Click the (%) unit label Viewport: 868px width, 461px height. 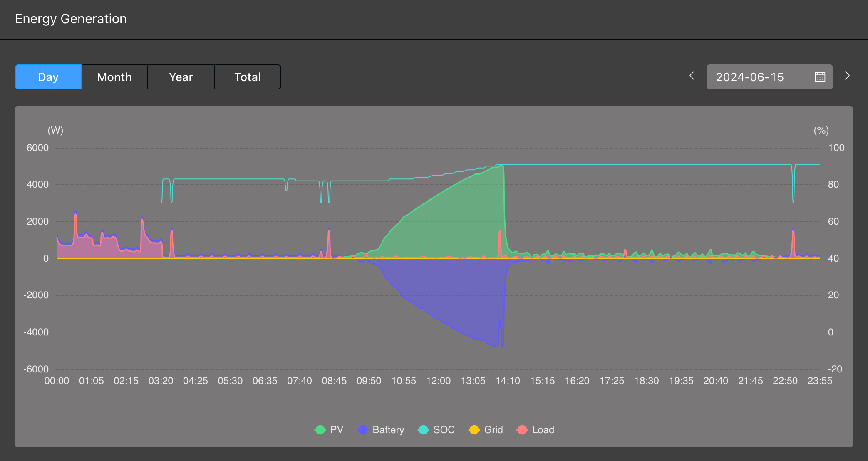(821, 130)
